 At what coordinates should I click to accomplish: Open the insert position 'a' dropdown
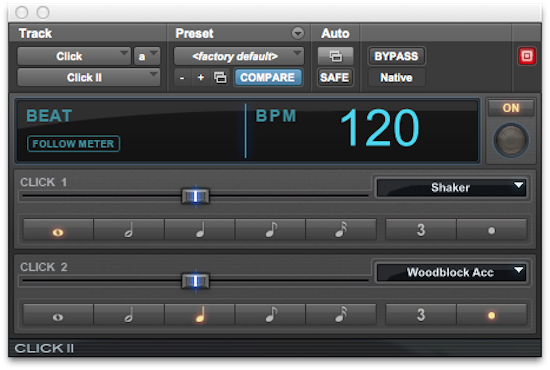[x=147, y=56]
